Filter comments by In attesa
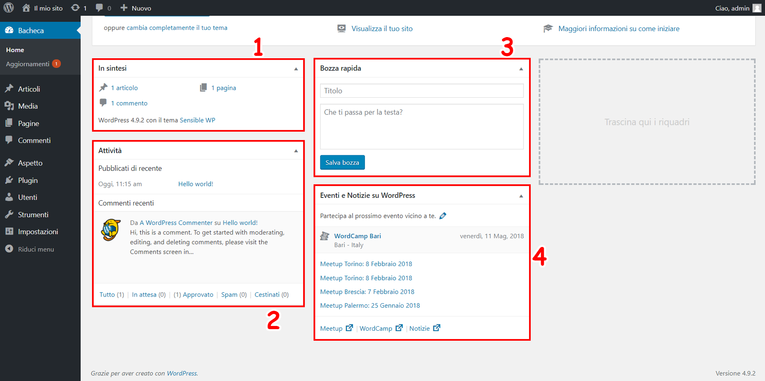Screen dimensions: 765x381 point(149,295)
